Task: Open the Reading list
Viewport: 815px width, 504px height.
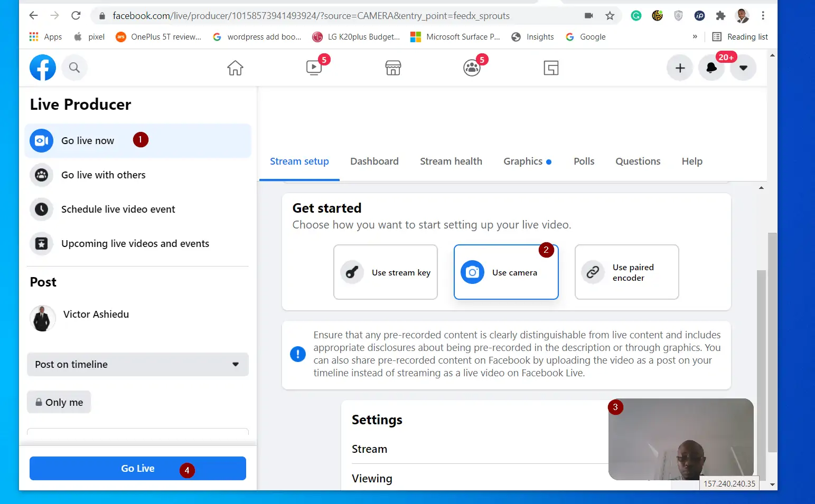Action: click(x=740, y=37)
